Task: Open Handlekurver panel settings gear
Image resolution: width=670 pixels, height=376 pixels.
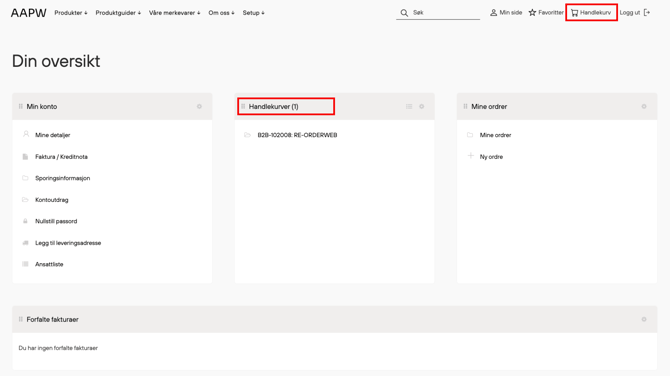Action: [422, 106]
